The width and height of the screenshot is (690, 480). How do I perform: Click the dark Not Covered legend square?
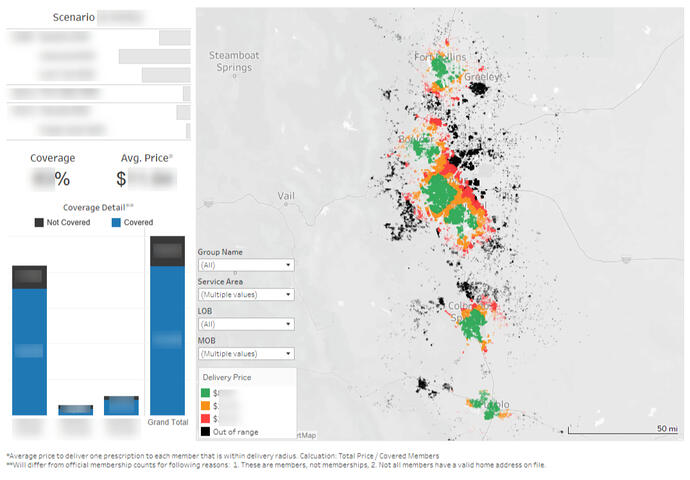39,222
